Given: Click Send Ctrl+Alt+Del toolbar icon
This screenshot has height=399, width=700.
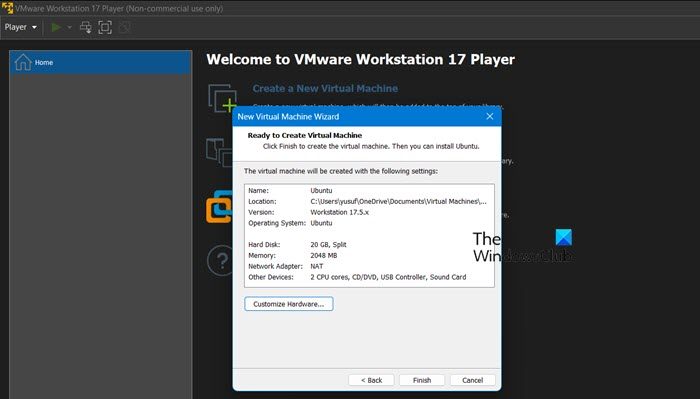Looking at the screenshot, I should (86, 27).
